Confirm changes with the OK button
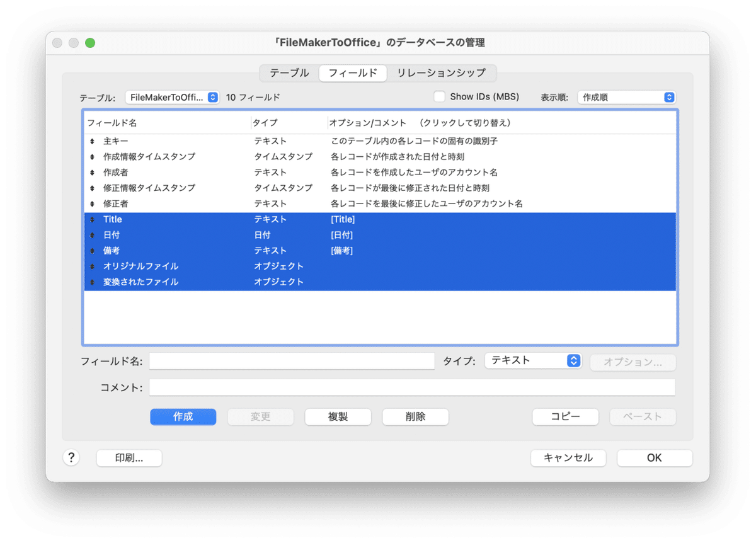 [654, 457]
